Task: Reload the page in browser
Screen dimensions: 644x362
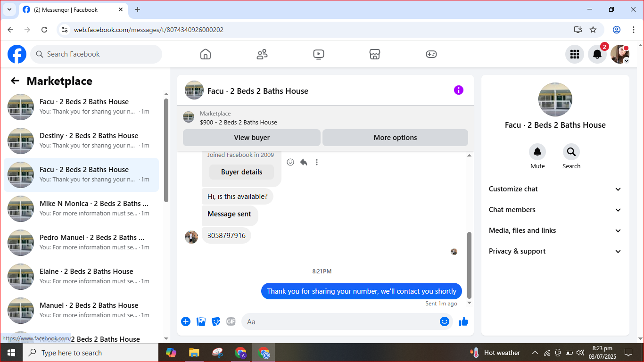Action: tap(44, 30)
